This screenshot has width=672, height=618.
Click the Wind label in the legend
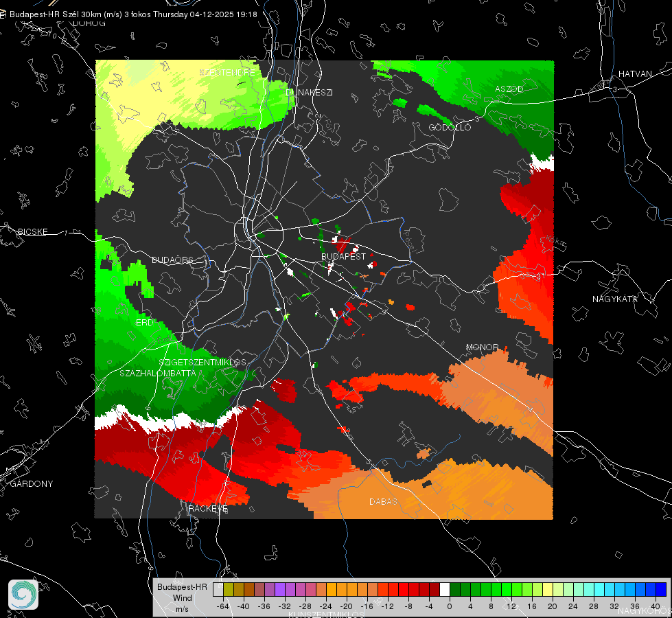click(x=182, y=597)
